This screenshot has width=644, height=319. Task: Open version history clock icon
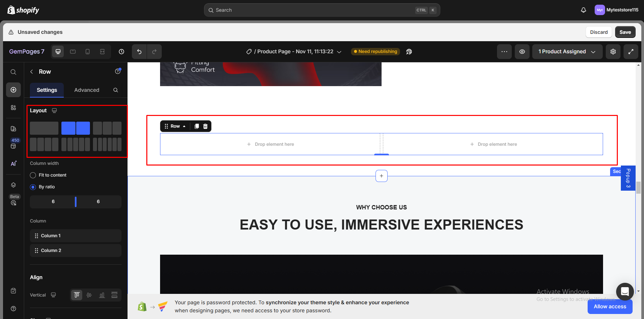(x=121, y=52)
